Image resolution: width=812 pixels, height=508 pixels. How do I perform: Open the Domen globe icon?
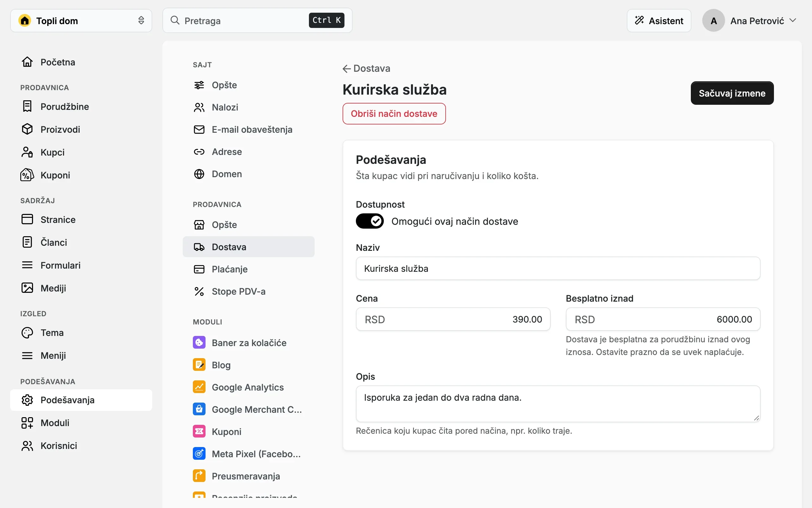click(x=199, y=174)
